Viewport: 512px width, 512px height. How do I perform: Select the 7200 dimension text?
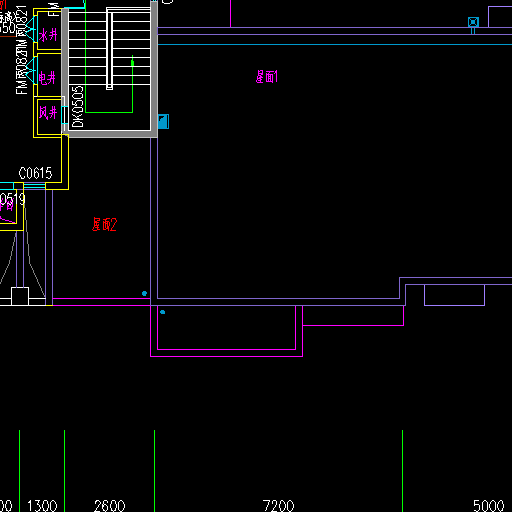278,506
